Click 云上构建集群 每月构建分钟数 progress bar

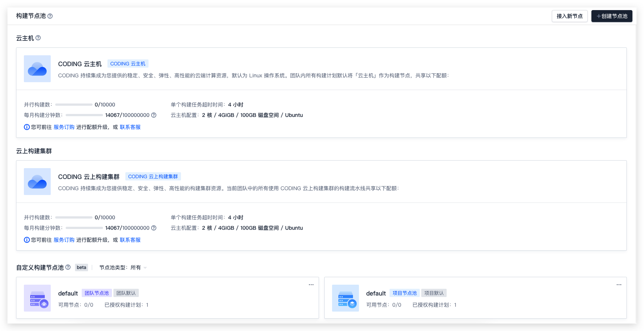coord(84,228)
